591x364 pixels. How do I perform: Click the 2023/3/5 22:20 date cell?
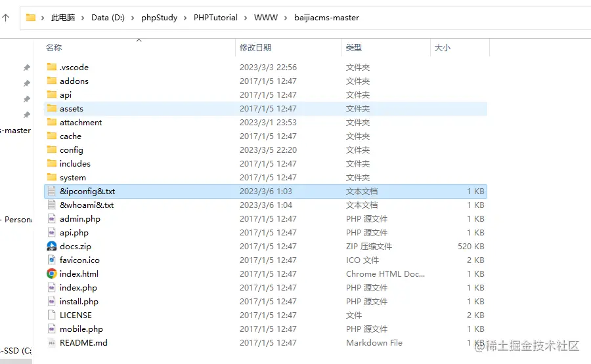click(x=268, y=150)
